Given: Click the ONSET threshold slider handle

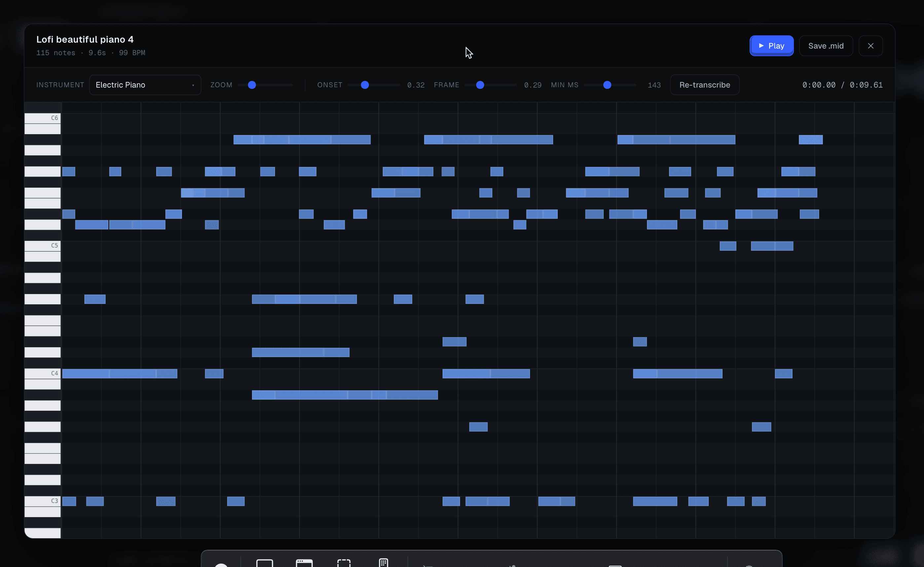Looking at the screenshot, I should pyautogui.click(x=365, y=85).
